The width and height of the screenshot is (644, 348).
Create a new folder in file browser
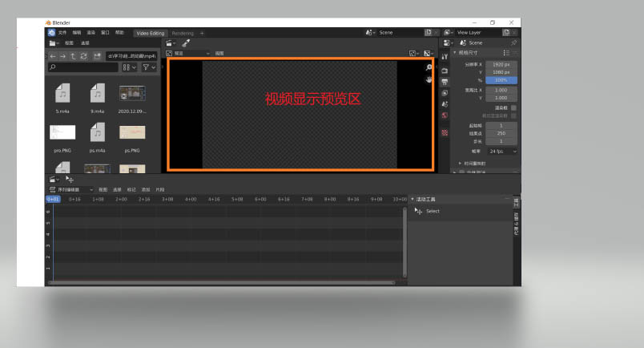tap(95, 56)
